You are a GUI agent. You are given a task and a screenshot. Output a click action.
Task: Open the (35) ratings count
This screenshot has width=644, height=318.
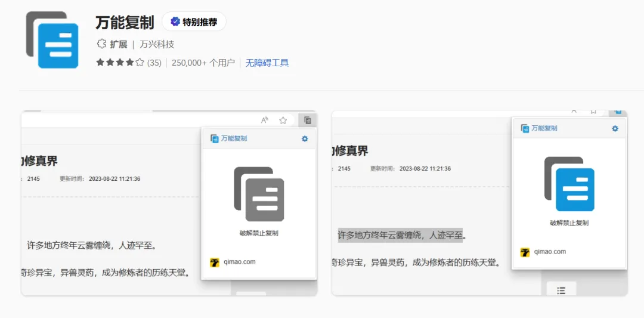tap(154, 63)
